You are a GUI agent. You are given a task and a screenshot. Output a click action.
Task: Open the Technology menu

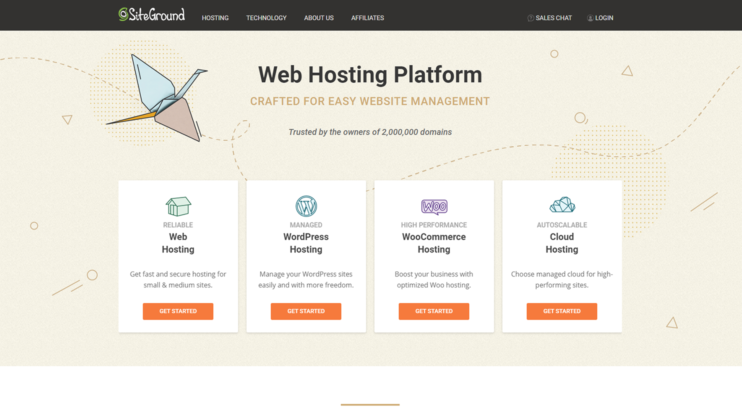(266, 18)
